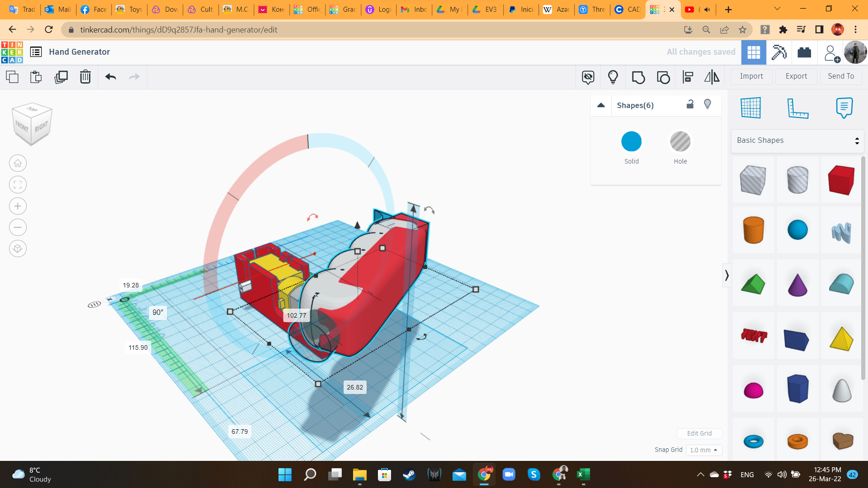Image resolution: width=868 pixels, height=488 pixels.
Task: Select the red Box shape thumbnail
Action: pos(841,180)
